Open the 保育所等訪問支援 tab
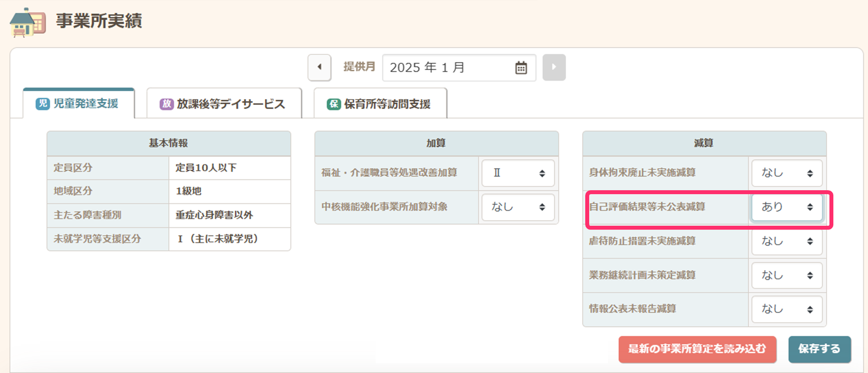 [387, 104]
